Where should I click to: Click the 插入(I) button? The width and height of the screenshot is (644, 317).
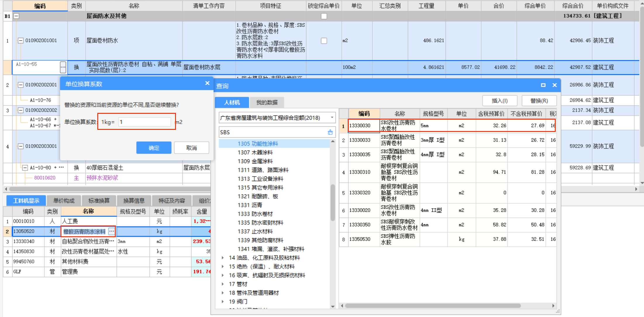click(500, 101)
